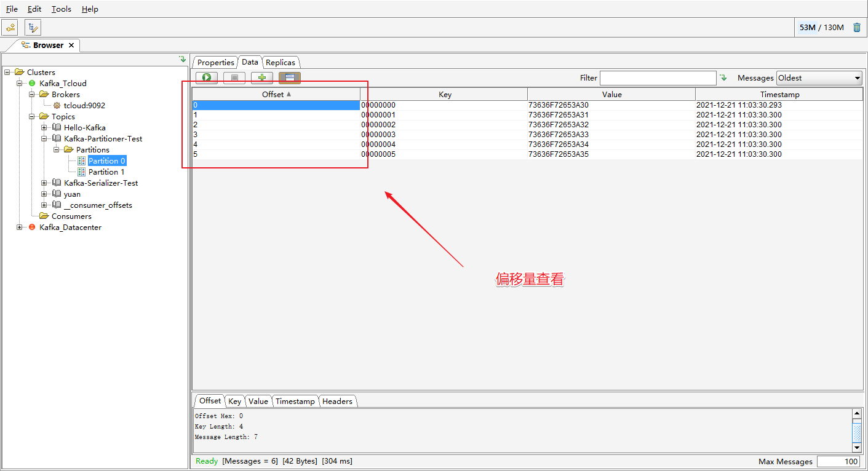868x471 pixels.
Task: Click the Max Messages field
Action: pos(838,461)
